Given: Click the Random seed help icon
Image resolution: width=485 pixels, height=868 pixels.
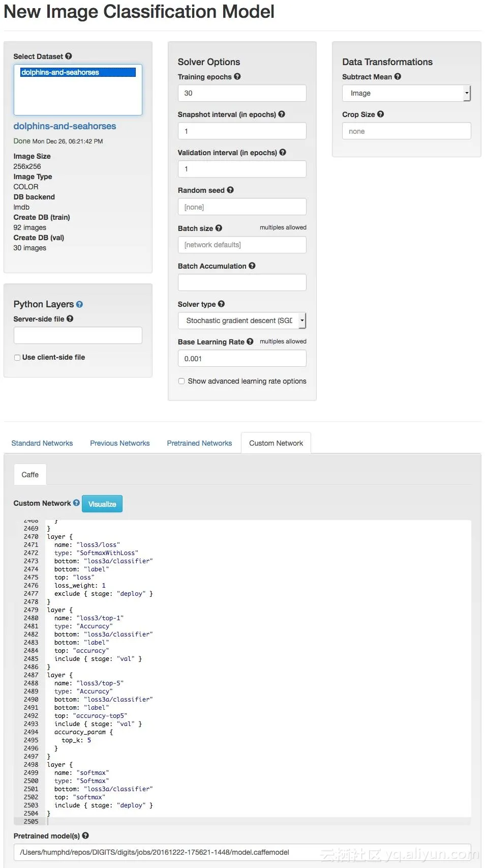Looking at the screenshot, I should [x=230, y=190].
